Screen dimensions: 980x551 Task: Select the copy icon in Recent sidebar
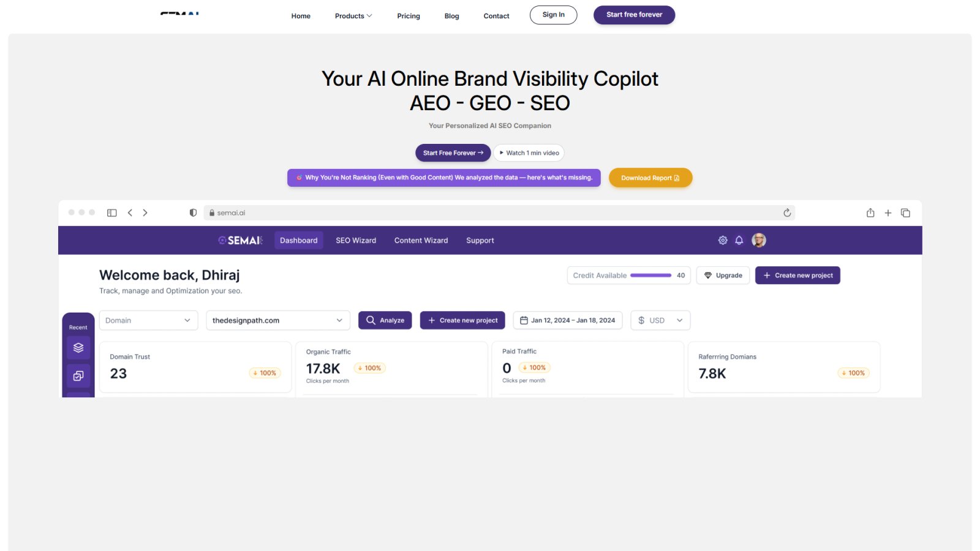78,376
